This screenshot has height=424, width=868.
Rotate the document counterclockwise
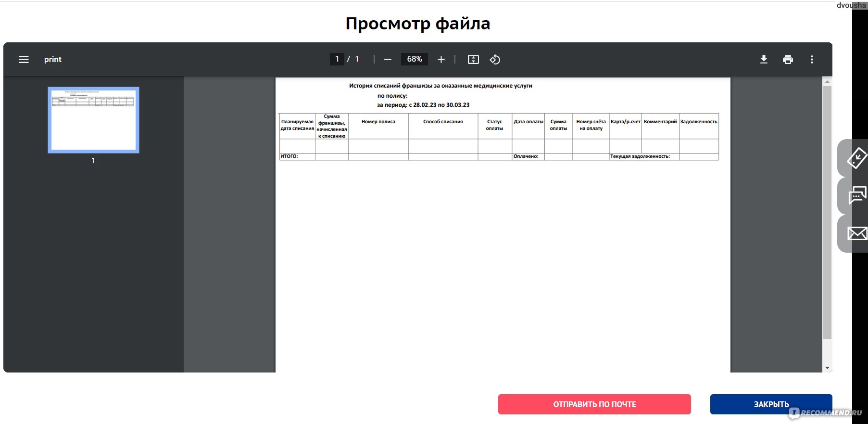coord(495,59)
